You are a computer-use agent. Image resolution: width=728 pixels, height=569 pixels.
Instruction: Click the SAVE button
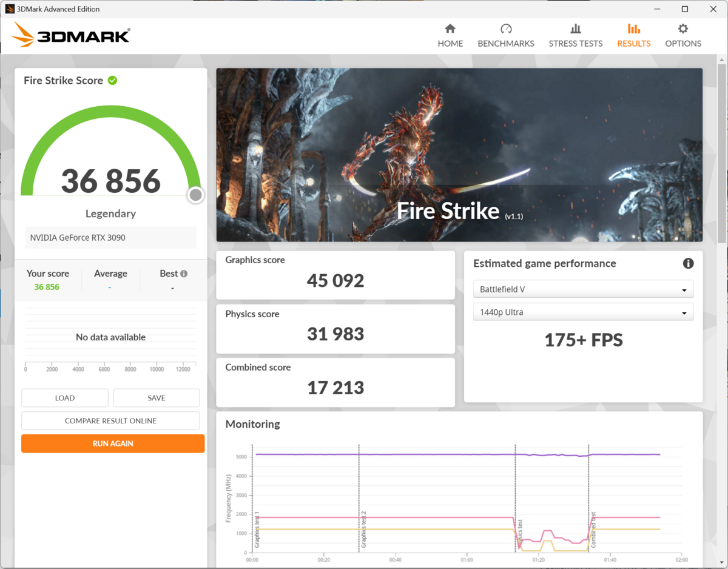click(x=157, y=398)
